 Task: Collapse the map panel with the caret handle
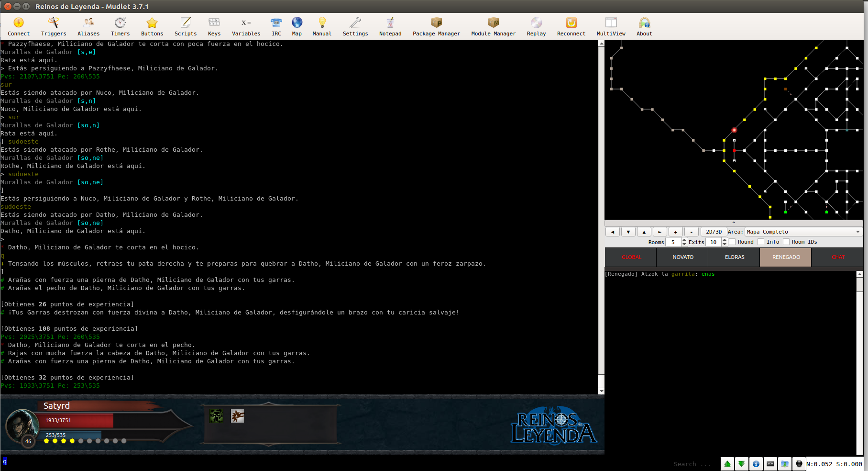[x=734, y=223]
